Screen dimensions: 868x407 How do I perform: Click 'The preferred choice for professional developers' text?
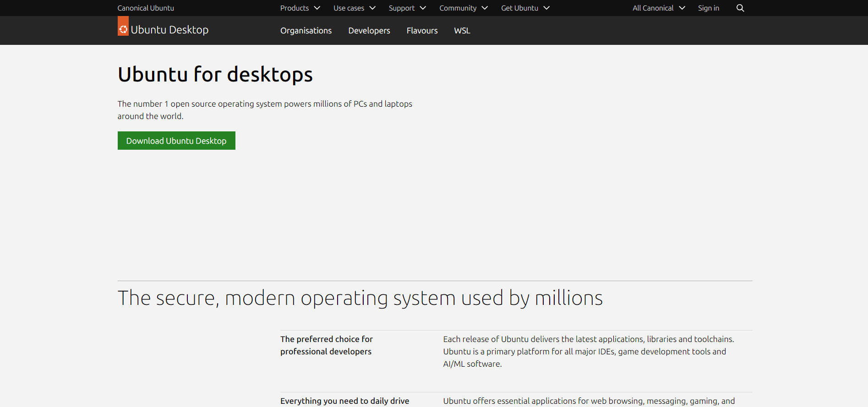tap(327, 345)
